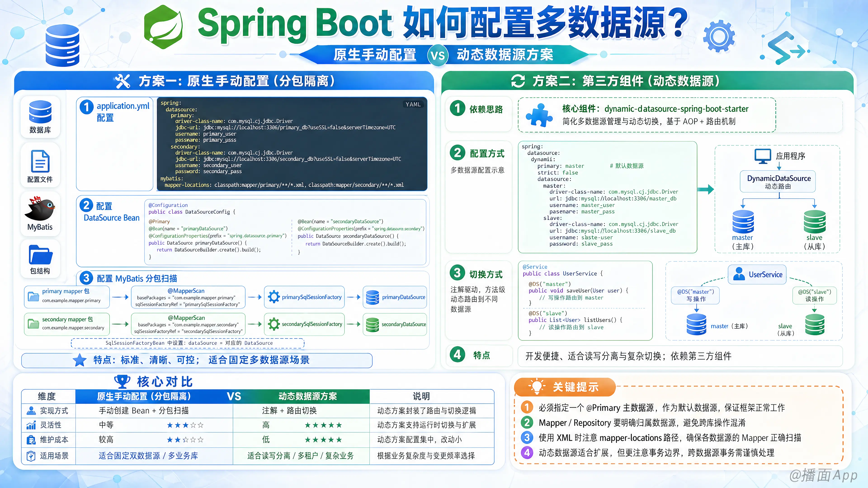The image size is (868, 488).
Task: Click the gear icon beside primarySqlSessionFactory
Action: pos(274,297)
